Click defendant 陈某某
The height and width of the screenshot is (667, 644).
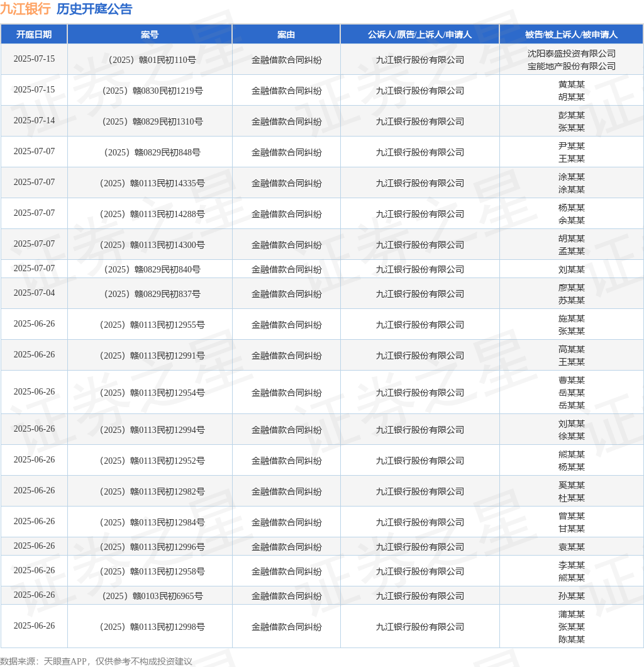tap(571, 639)
